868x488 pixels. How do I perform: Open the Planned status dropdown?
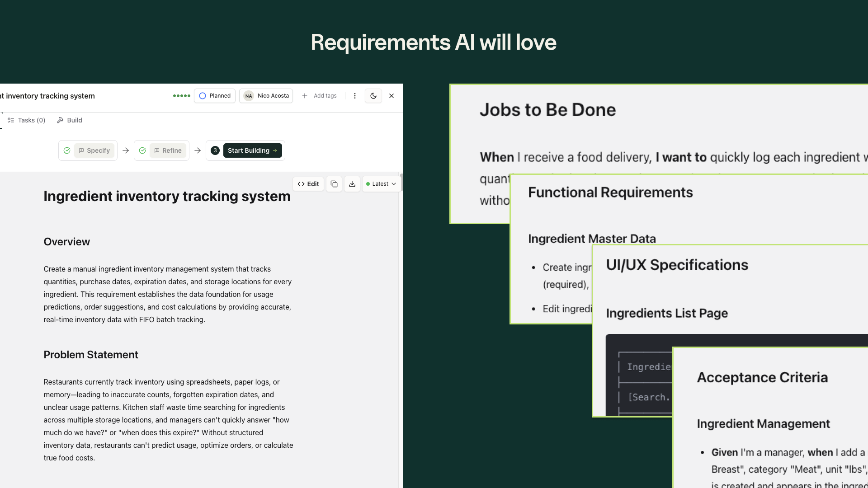point(215,96)
